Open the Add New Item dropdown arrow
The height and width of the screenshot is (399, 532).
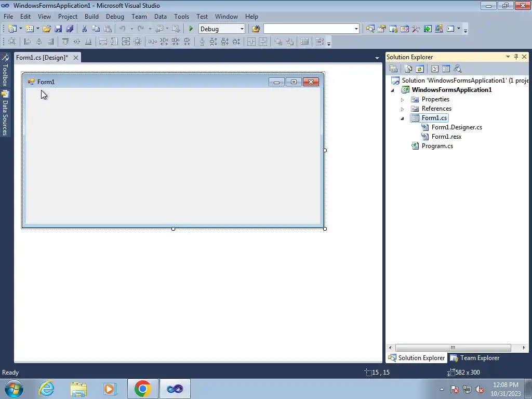click(37, 29)
